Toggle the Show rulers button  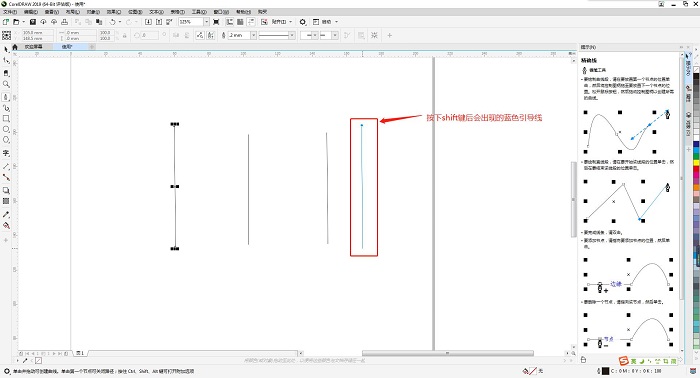[229, 21]
